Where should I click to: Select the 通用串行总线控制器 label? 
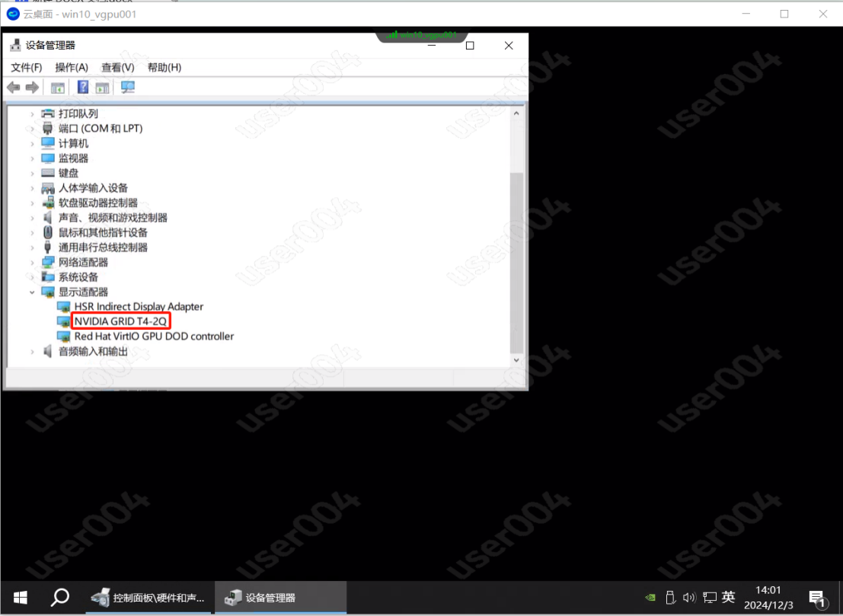[x=103, y=247]
